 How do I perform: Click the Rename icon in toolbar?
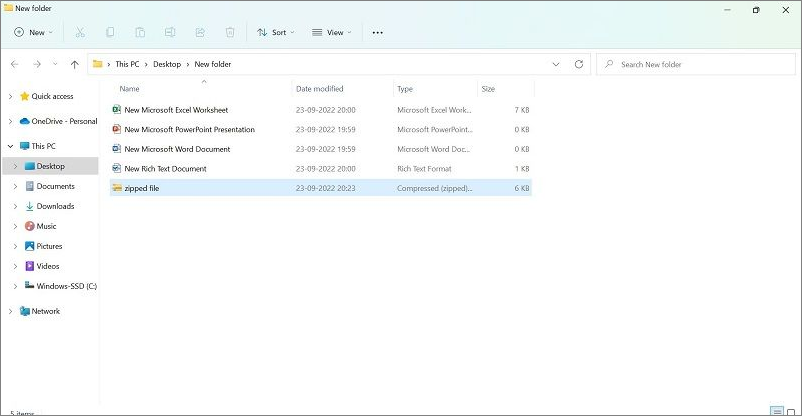pyautogui.click(x=170, y=32)
